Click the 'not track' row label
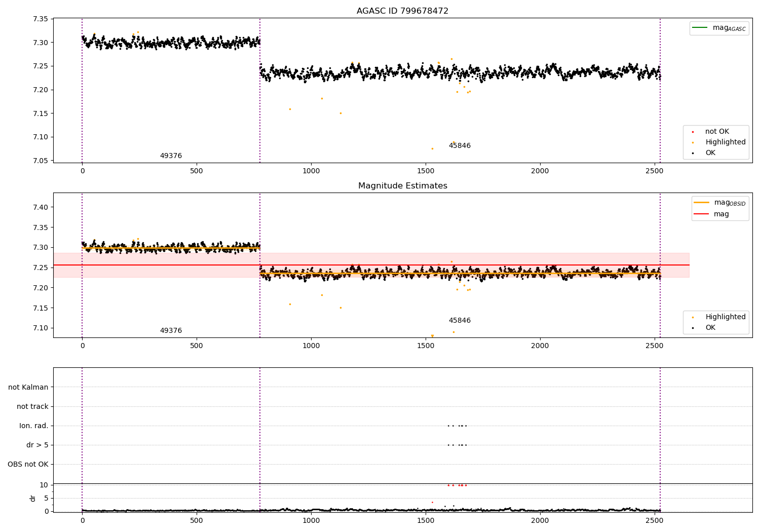This screenshot has width=760, height=532. pyautogui.click(x=32, y=407)
